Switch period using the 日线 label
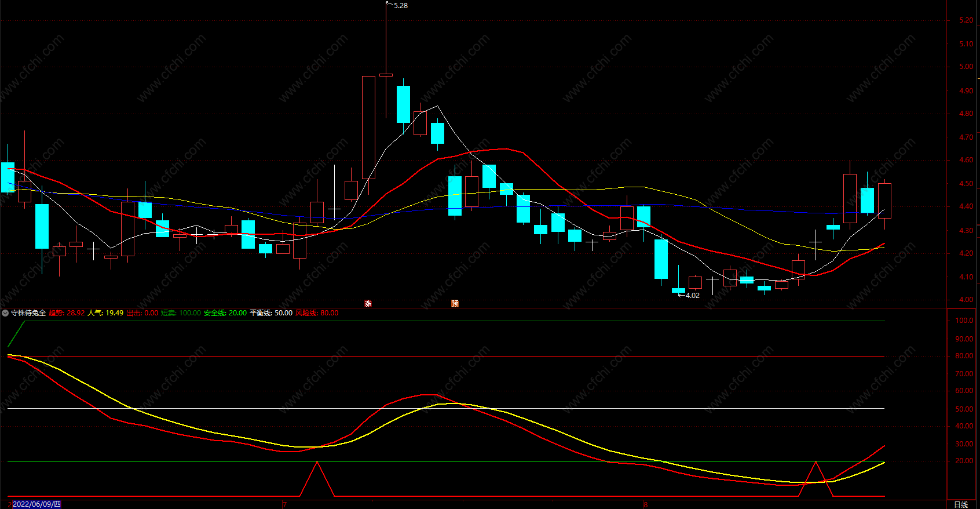The image size is (980, 509). click(x=961, y=504)
